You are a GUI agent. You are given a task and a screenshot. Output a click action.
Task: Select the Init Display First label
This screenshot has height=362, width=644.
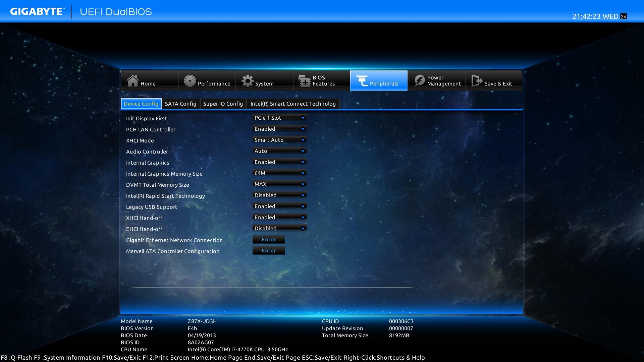(x=146, y=118)
